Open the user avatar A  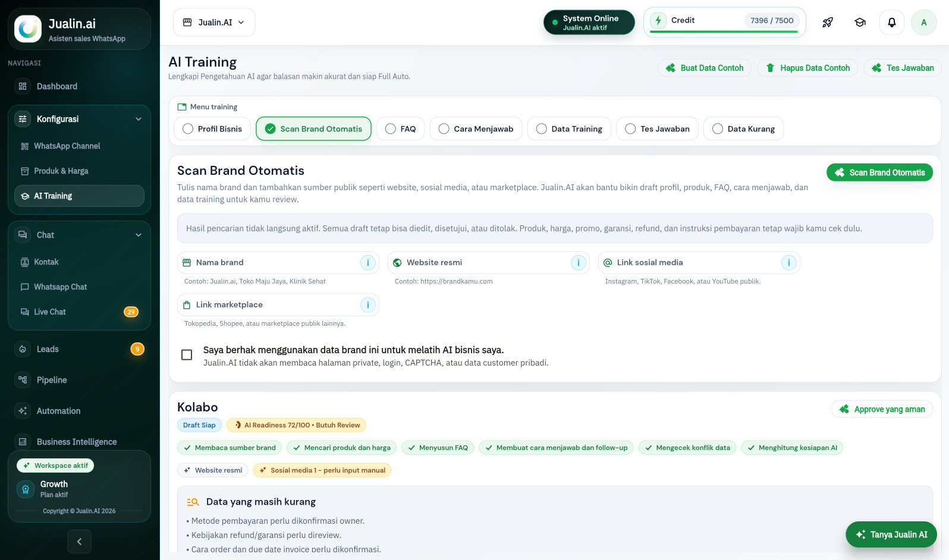[924, 23]
